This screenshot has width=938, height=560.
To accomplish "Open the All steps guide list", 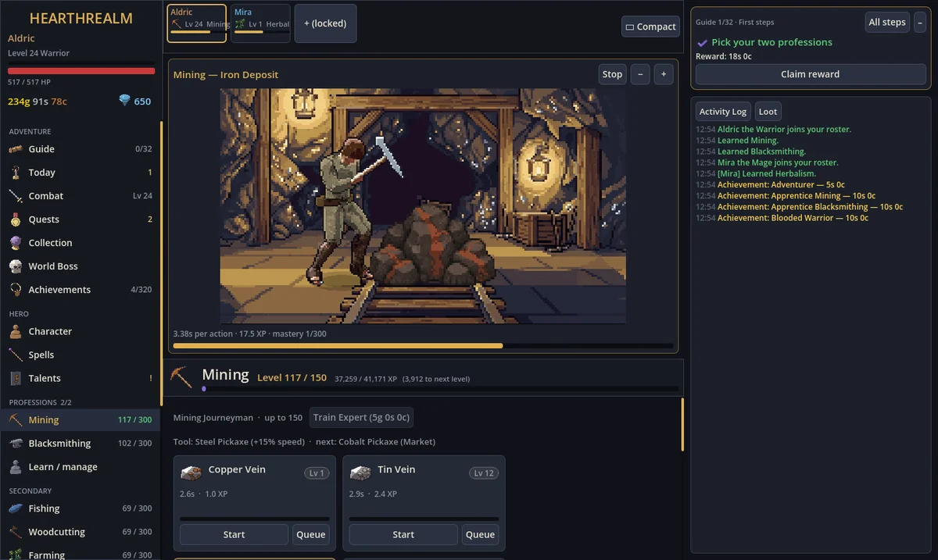I will 887,22.
